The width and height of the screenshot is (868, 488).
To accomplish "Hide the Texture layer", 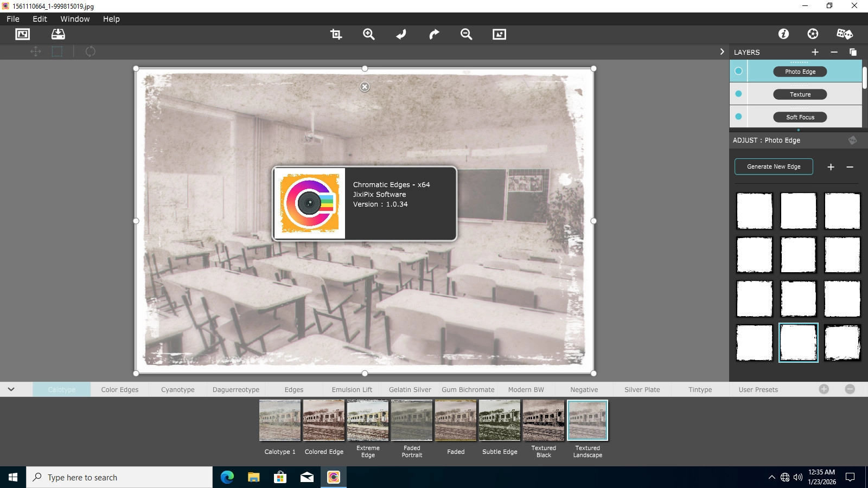I will (x=738, y=94).
